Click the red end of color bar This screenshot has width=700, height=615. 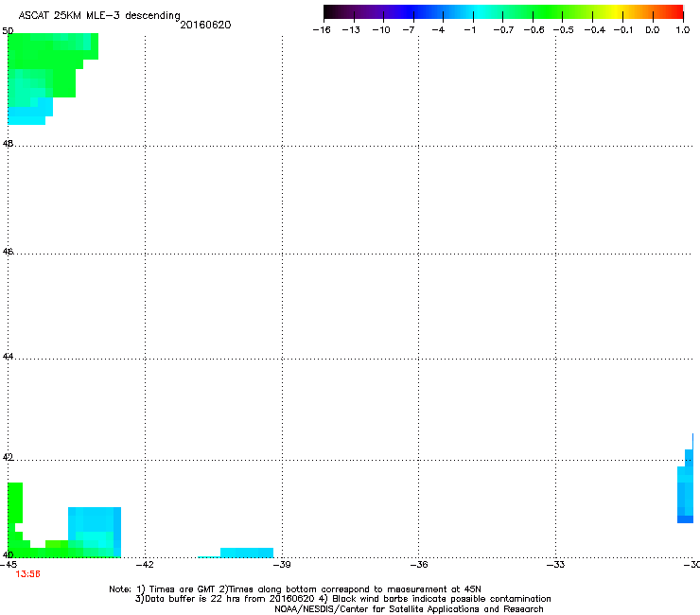pyautogui.click(x=676, y=12)
